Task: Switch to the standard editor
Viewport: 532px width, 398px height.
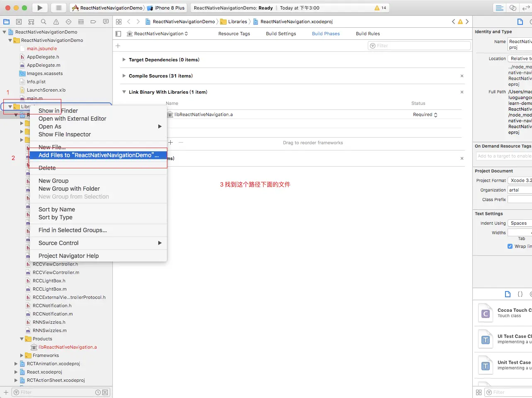Action: pos(500,8)
